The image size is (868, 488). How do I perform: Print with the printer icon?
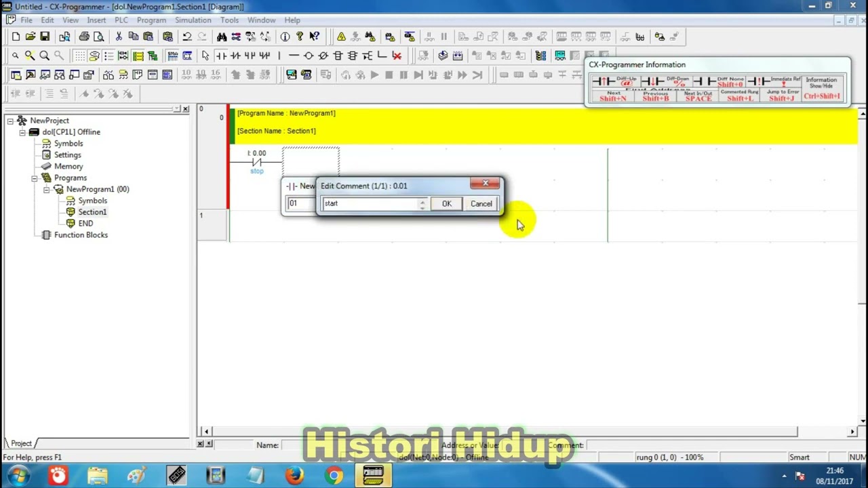coord(83,37)
